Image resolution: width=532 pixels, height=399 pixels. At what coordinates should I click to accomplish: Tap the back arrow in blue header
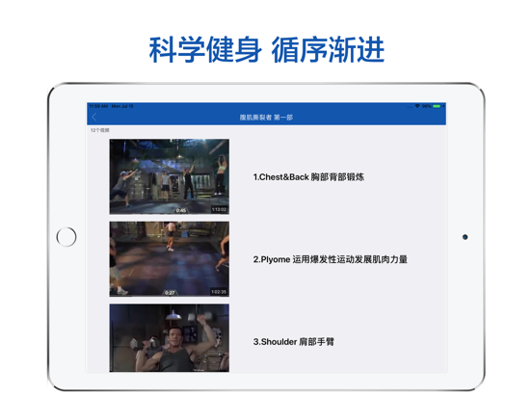[x=94, y=118]
